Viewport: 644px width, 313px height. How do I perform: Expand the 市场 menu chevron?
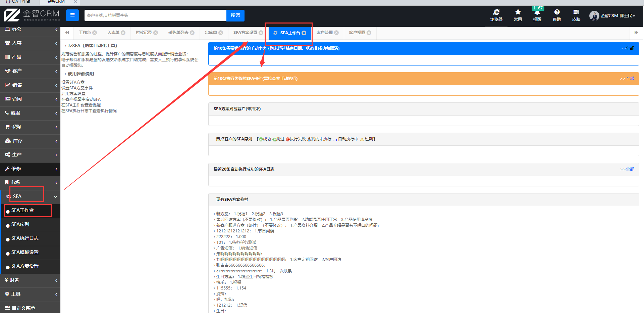pos(56,183)
